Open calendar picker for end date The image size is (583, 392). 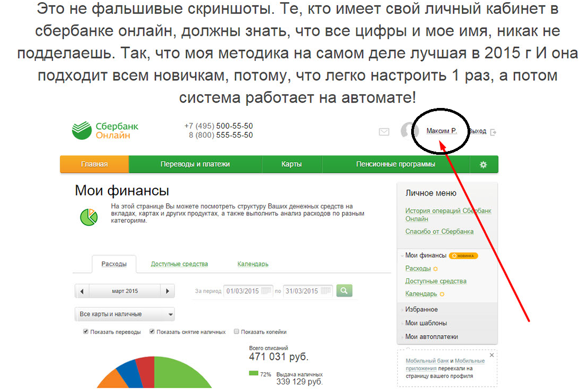(x=326, y=291)
